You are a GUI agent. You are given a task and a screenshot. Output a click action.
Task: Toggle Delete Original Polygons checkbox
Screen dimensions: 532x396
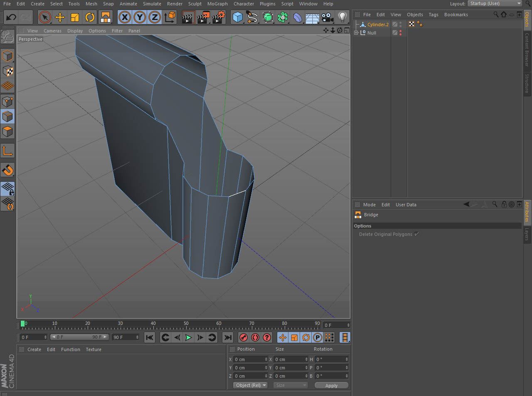click(x=416, y=234)
